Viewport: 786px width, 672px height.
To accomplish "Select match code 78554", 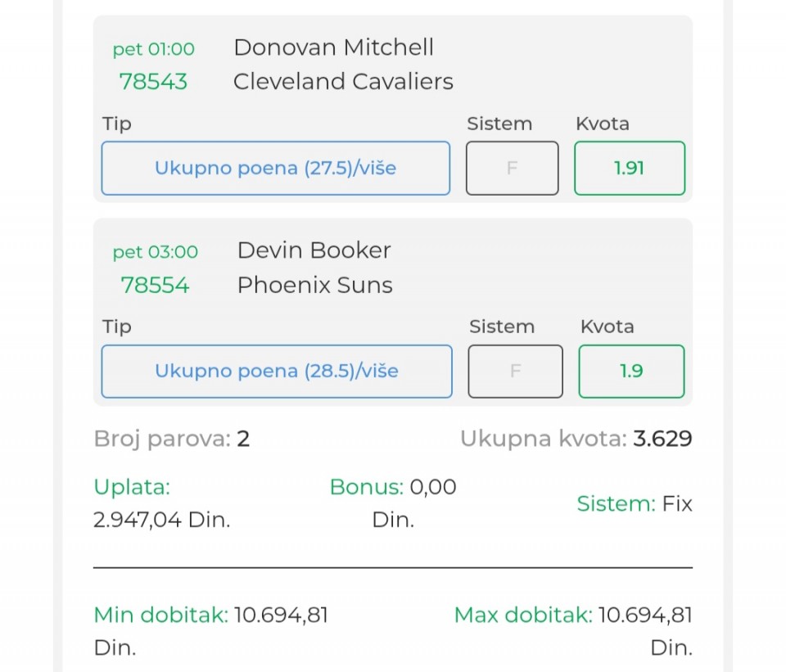I will 155,286.
